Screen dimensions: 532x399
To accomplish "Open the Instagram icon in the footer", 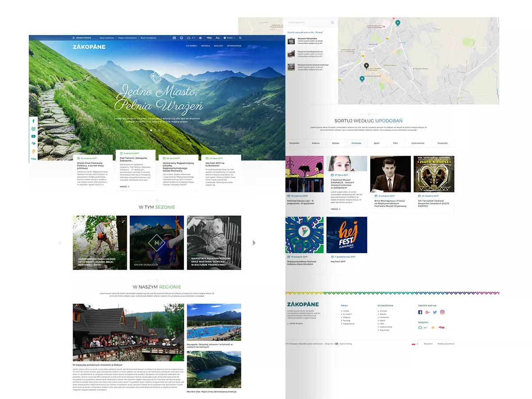I will click(443, 312).
